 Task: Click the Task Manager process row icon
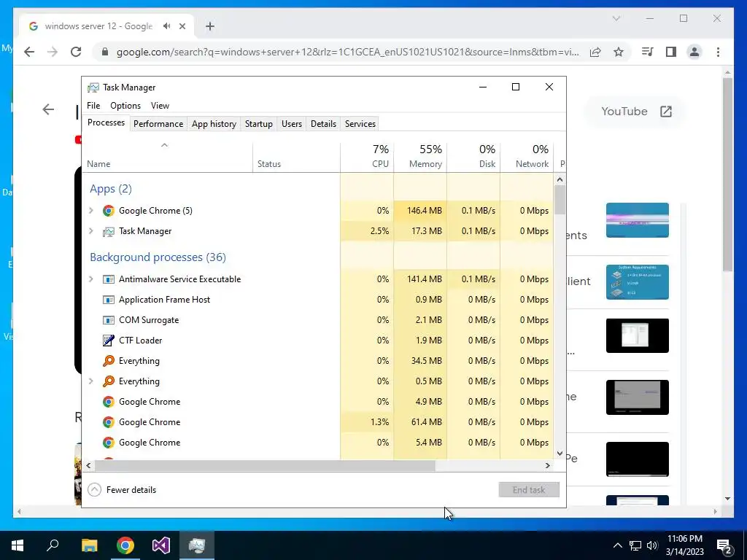109,231
